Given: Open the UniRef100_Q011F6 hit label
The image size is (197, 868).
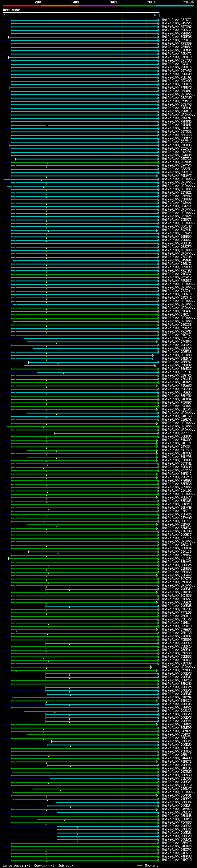Looking at the screenshot, I should tap(177, 433).
